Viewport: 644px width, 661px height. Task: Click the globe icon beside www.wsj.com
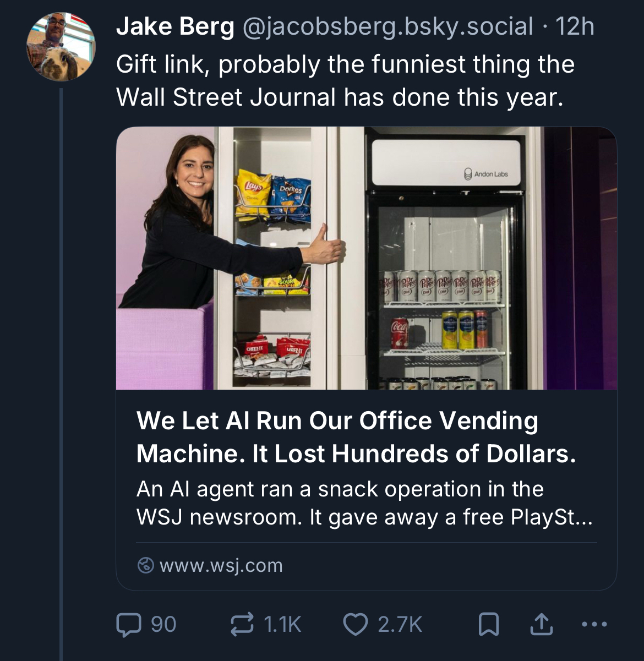[x=145, y=565]
